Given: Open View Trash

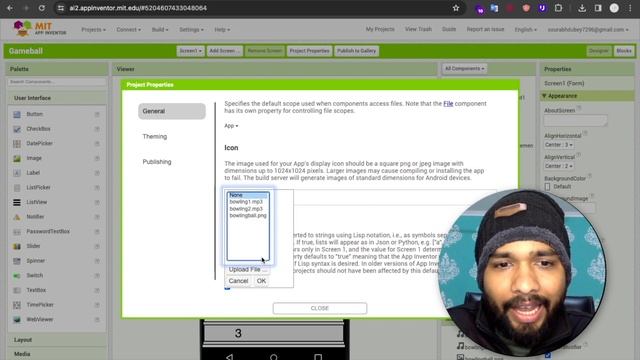Looking at the screenshot, I should (x=418, y=29).
